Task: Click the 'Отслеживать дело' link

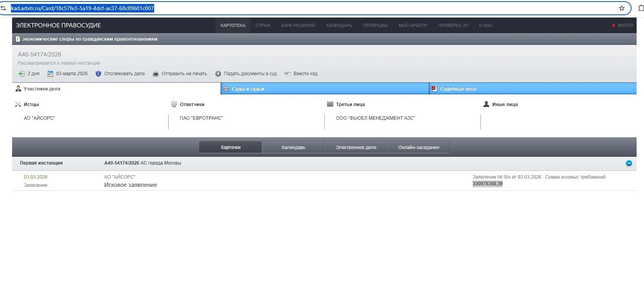Action: click(125, 74)
